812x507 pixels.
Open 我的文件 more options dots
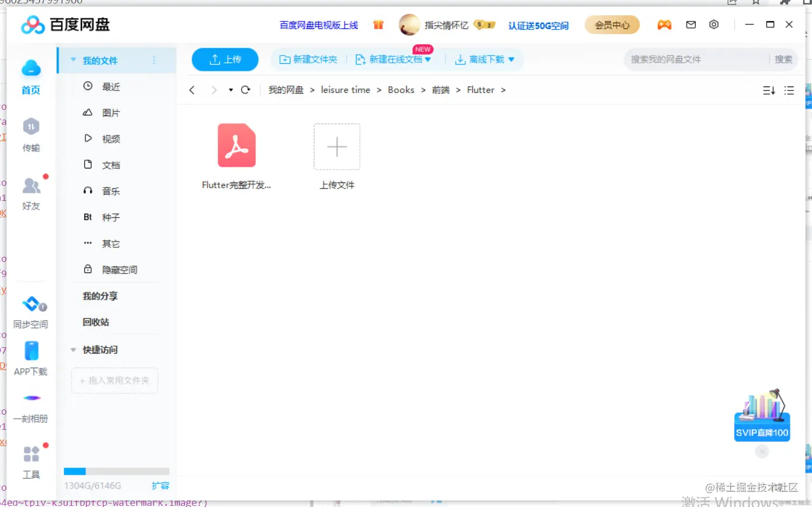[x=154, y=60]
